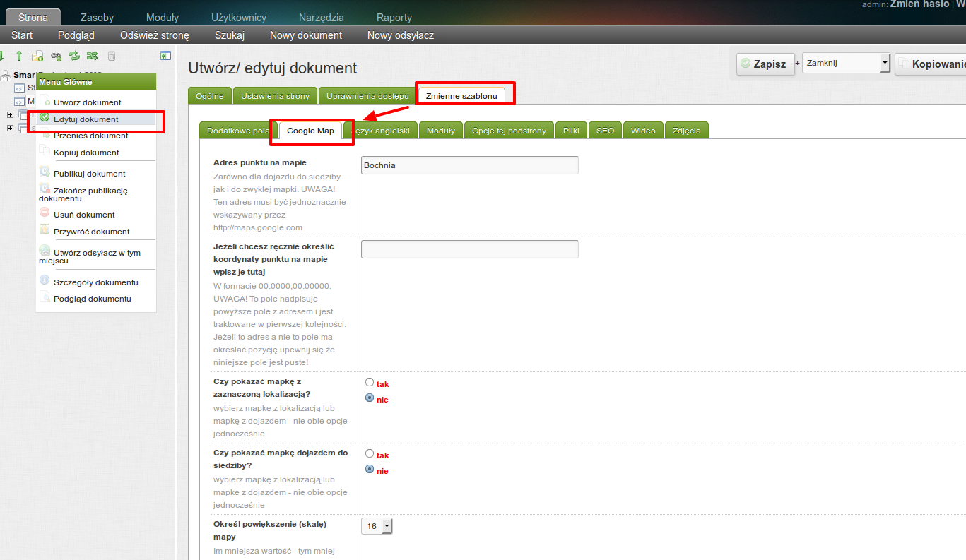
Task: Refresh the document tree with the circular arrows icon
Action: pyautogui.click(x=74, y=56)
